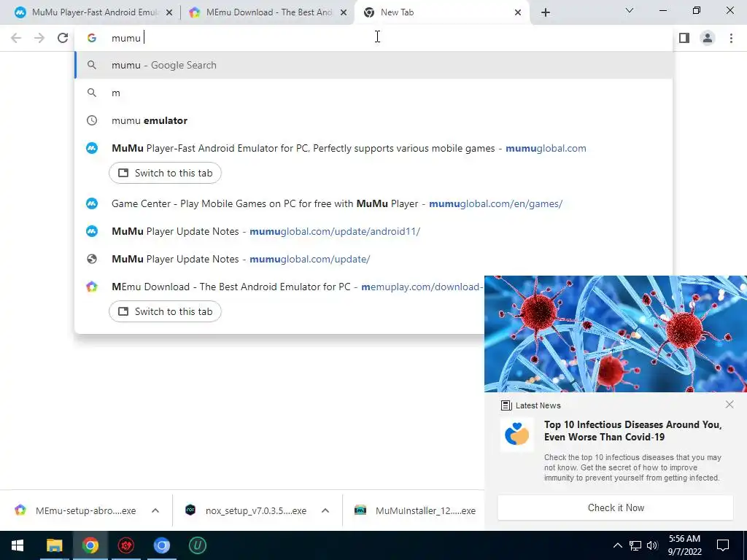Select the 'm' search suggestion
Image resolution: width=747 pixels, height=560 pixels.
(373, 93)
